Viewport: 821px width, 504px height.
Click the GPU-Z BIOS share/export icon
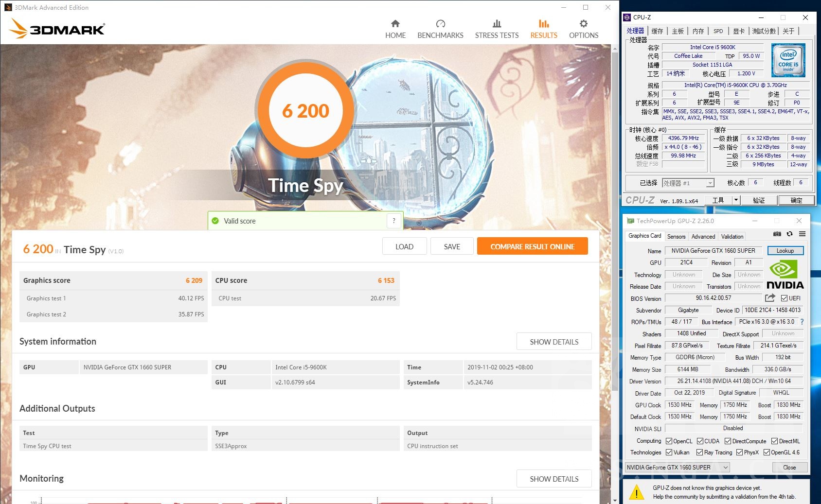770,298
